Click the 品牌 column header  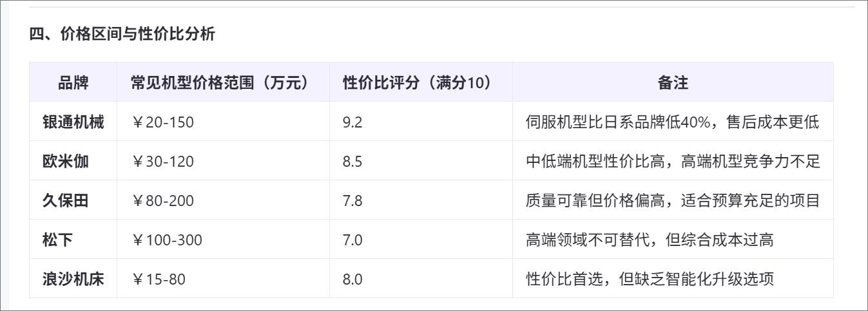(x=73, y=82)
